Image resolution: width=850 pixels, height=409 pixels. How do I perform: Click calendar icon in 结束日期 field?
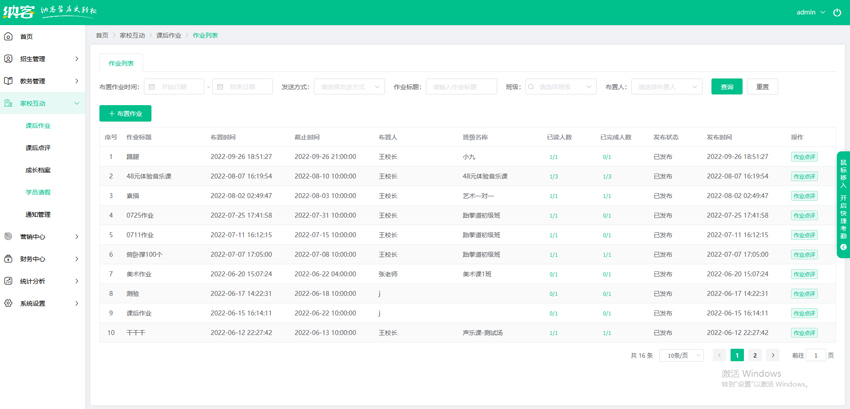coord(221,87)
